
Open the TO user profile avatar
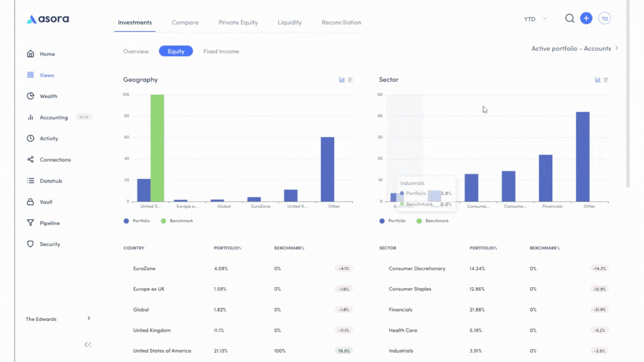(604, 18)
